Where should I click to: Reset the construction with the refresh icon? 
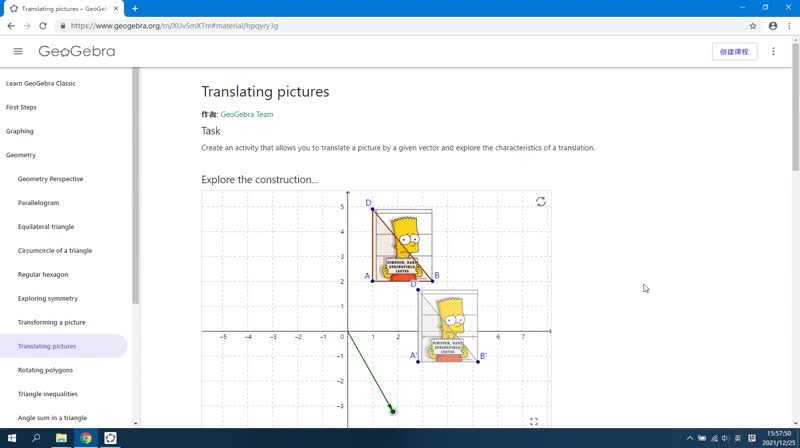pyautogui.click(x=541, y=202)
